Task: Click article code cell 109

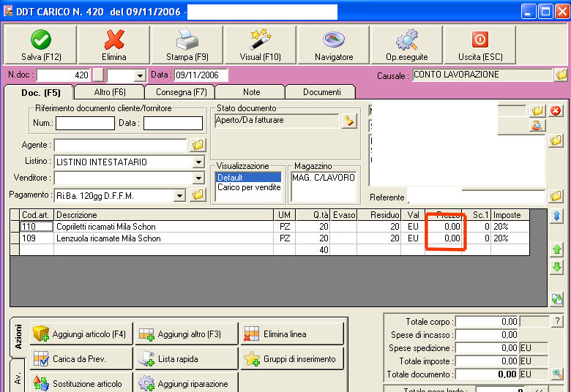Action: pyautogui.click(x=37, y=238)
